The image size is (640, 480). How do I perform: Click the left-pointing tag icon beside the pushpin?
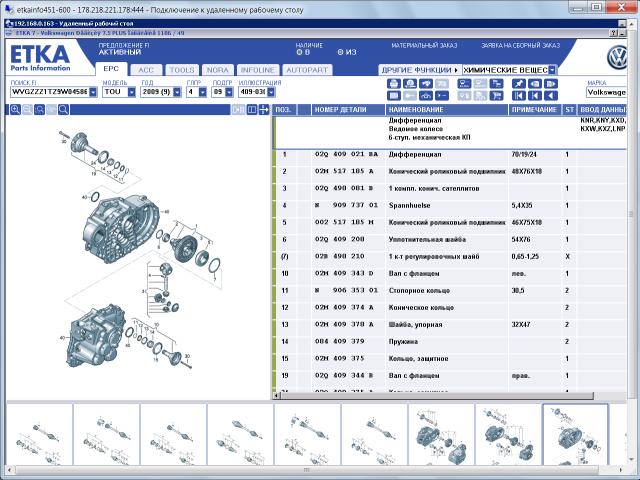[535, 84]
